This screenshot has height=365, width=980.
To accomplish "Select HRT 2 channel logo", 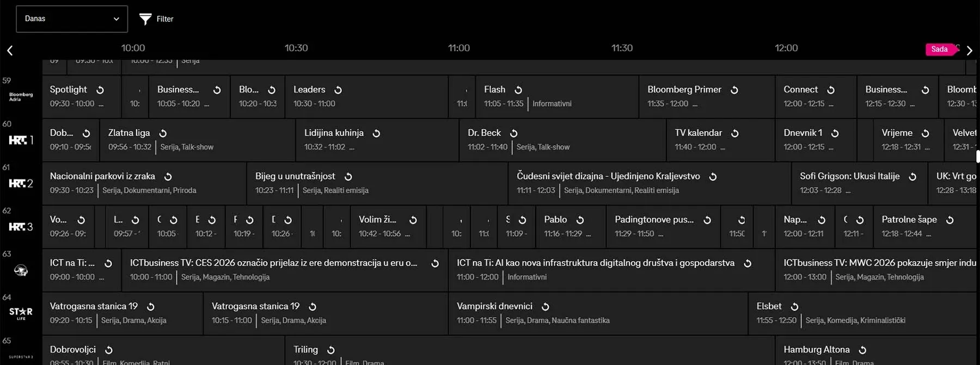I will [x=21, y=184].
